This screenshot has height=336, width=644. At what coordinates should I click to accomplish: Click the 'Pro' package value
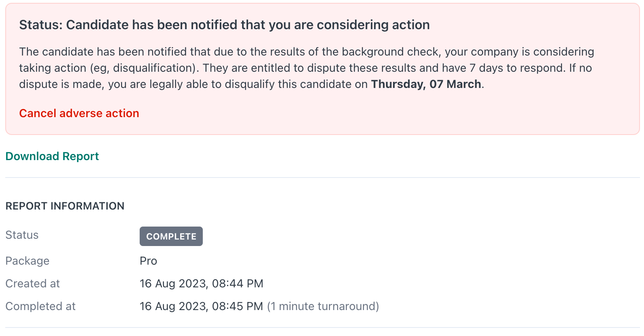[x=148, y=261]
